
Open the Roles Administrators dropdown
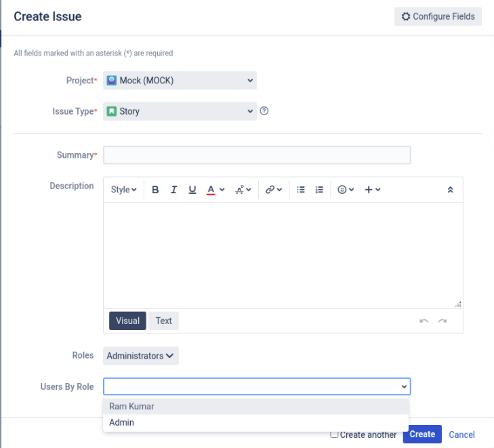pyautogui.click(x=141, y=356)
